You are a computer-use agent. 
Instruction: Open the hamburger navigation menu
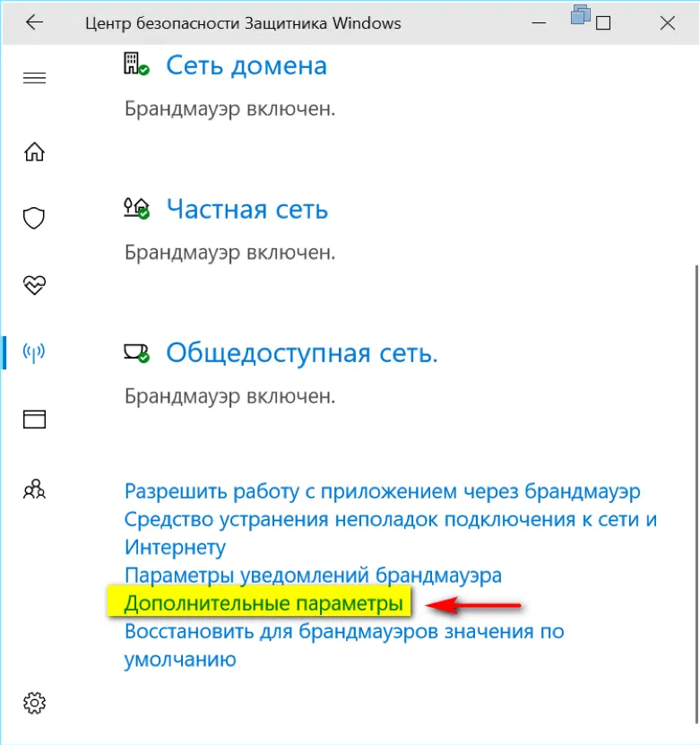pos(34,77)
